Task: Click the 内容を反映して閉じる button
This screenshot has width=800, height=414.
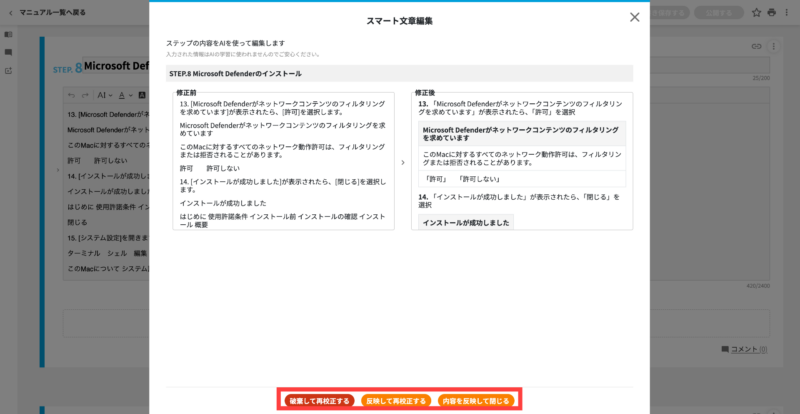Action: [x=476, y=401]
